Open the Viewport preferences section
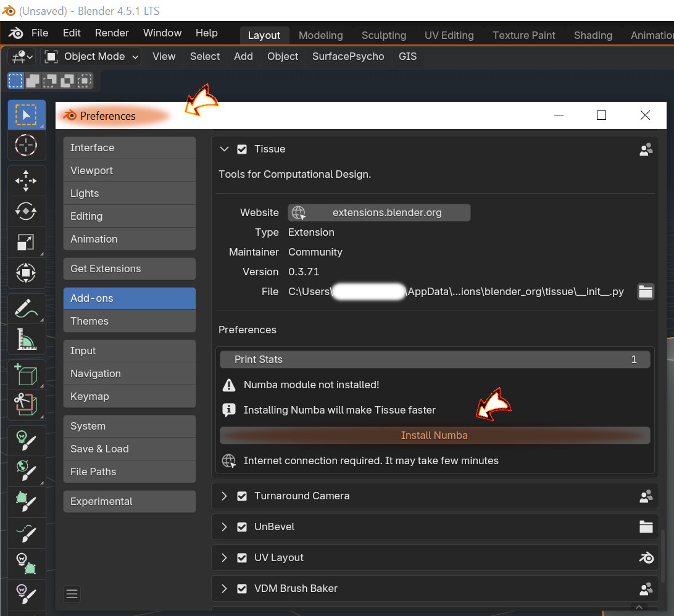The width and height of the screenshot is (674, 616). point(130,170)
